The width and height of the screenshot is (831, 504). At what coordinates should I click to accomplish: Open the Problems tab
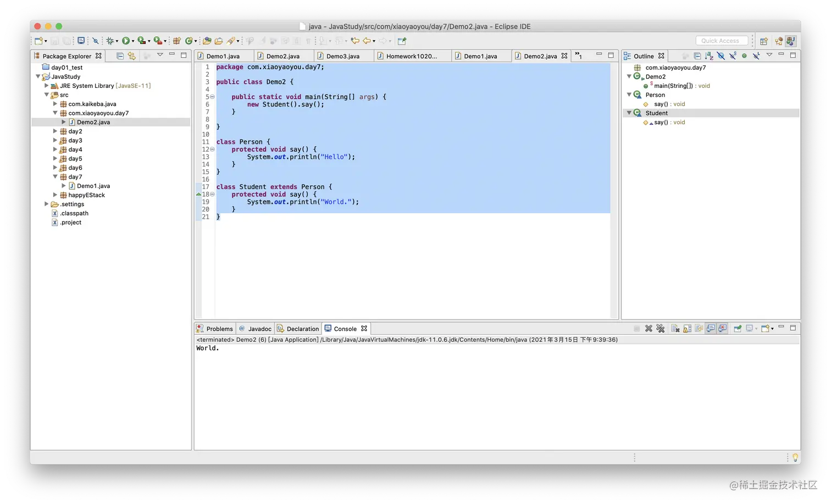215,329
